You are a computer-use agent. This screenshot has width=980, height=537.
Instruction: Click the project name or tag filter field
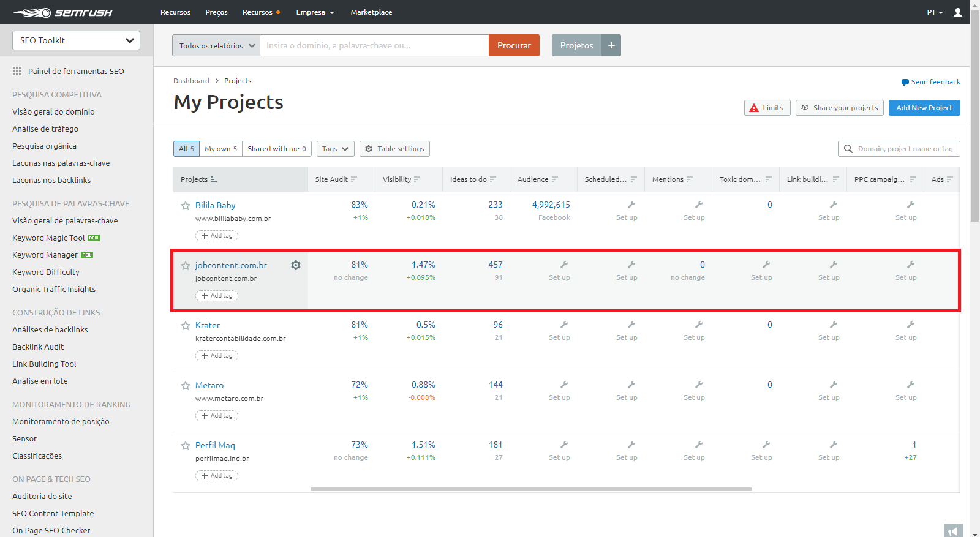pyautogui.click(x=899, y=149)
